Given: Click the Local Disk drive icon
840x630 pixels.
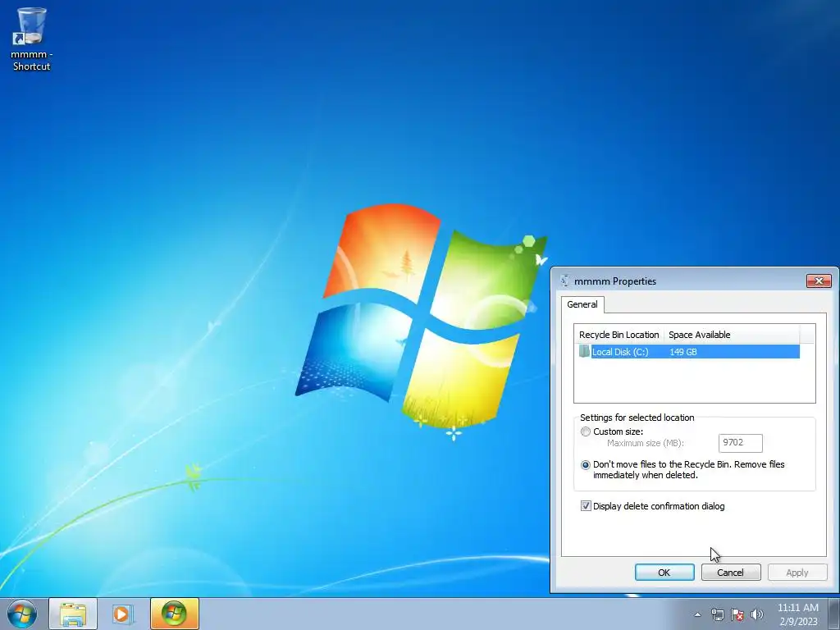Looking at the screenshot, I should pos(584,351).
